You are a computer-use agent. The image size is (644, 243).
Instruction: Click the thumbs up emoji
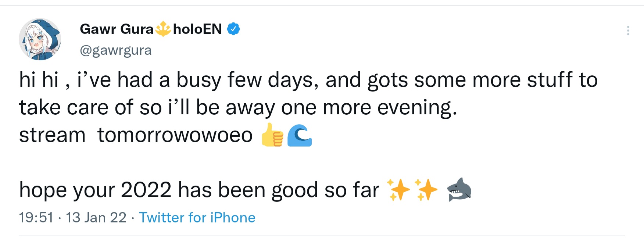click(x=272, y=135)
